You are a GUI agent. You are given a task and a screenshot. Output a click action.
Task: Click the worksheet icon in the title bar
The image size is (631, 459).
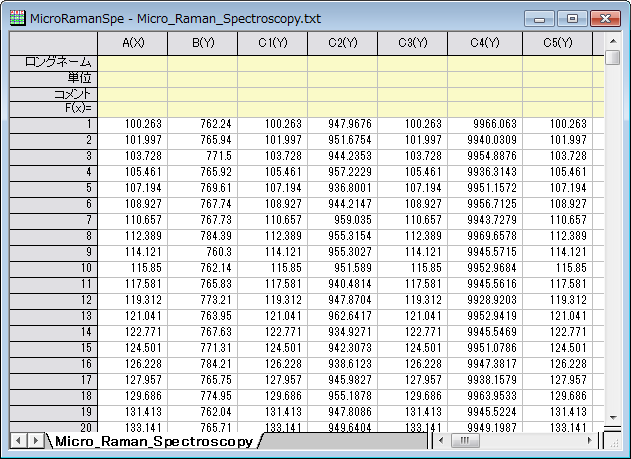(17, 19)
